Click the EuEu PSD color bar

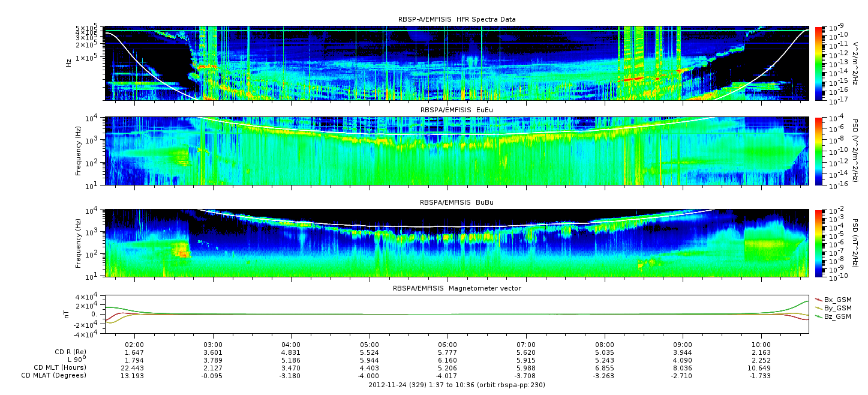tap(819, 151)
